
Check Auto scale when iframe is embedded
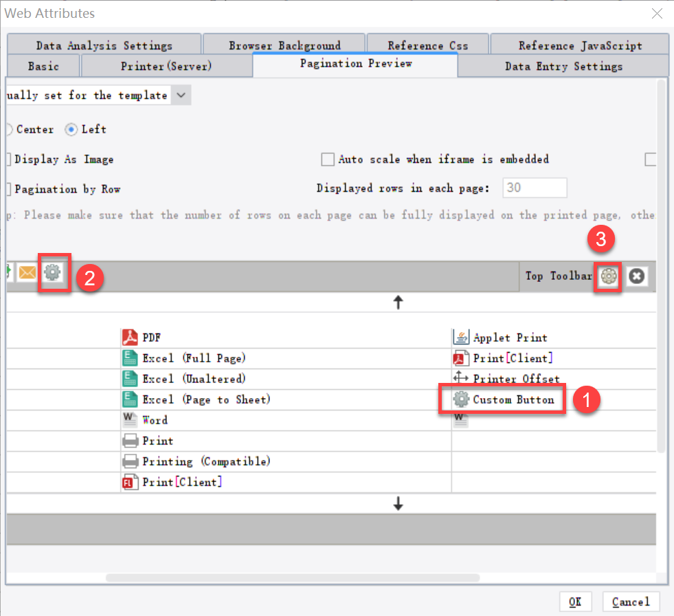point(328,159)
